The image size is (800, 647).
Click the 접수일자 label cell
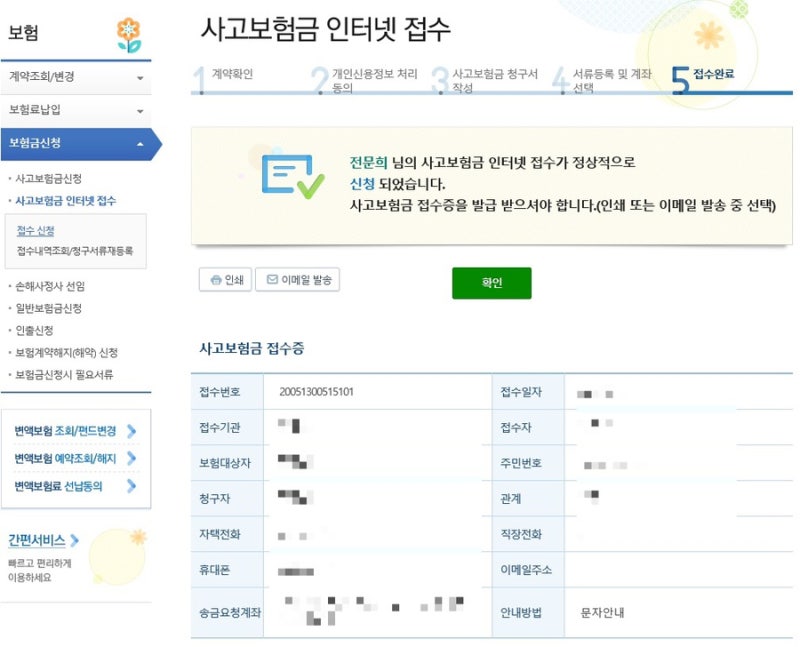pos(528,391)
